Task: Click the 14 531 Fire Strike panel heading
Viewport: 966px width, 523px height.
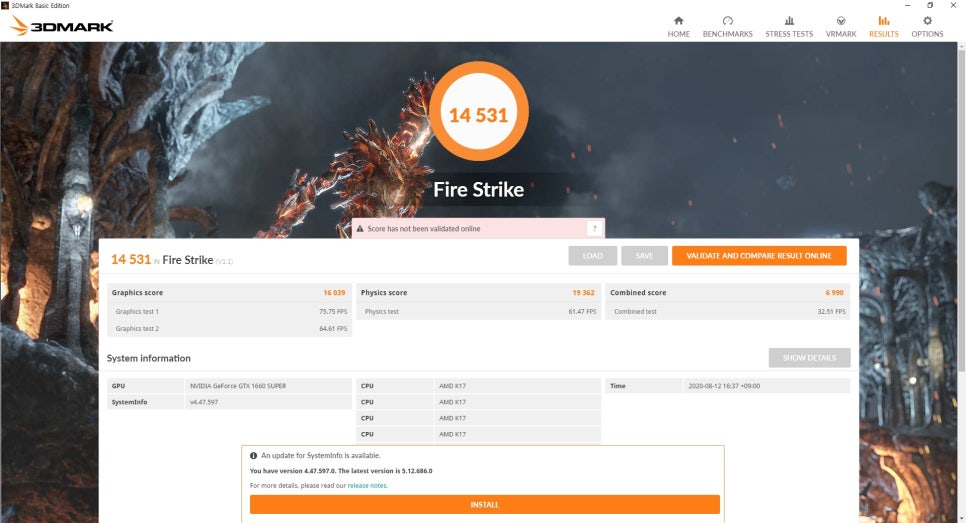Action: click(172, 260)
